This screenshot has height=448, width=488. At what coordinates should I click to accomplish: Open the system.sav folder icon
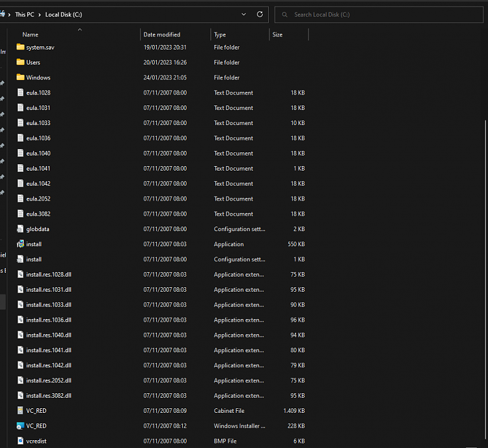coord(20,47)
